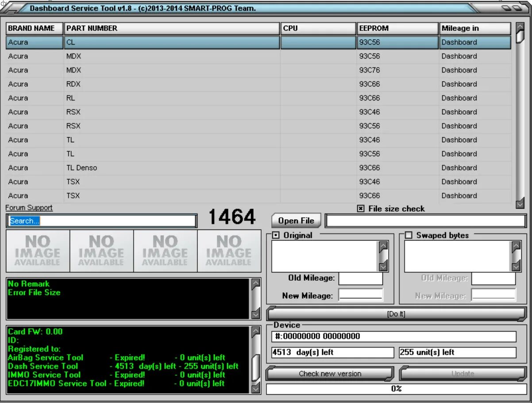The height and width of the screenshot is (403, 532).
Task: Click the New Mileage field under Swaped bytes
Action: (x=493, y=295)
